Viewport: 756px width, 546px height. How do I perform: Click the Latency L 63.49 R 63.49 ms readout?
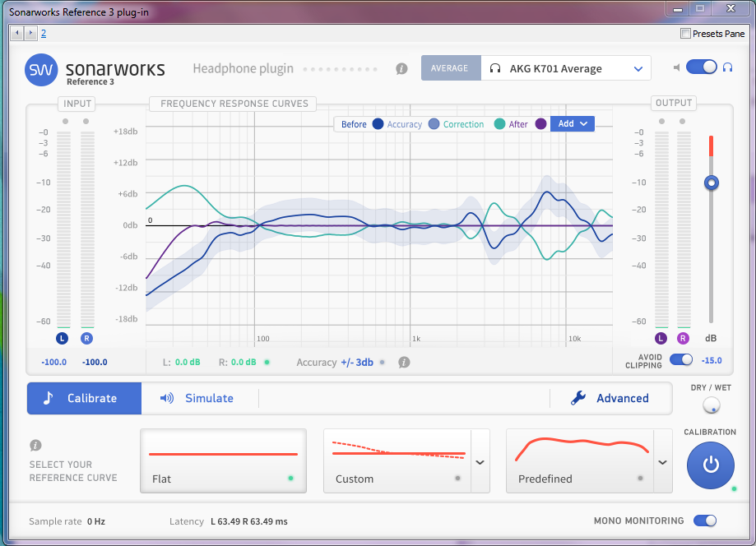point(228,521)
